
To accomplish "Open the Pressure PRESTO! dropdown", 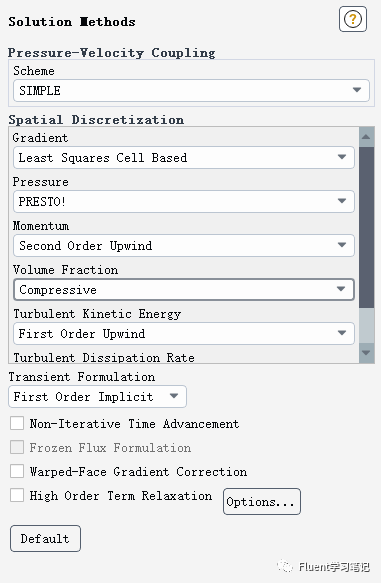I will 184,202.
